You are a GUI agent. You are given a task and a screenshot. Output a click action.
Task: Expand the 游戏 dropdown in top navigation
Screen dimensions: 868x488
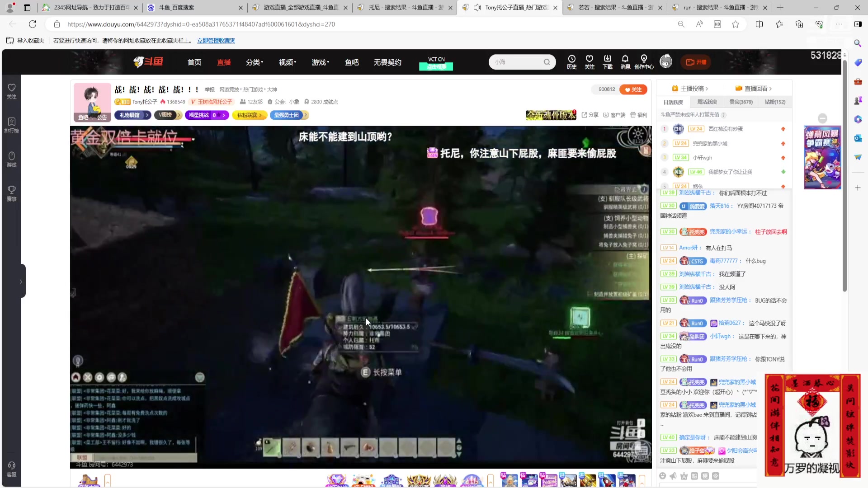(x=320, y=62)
